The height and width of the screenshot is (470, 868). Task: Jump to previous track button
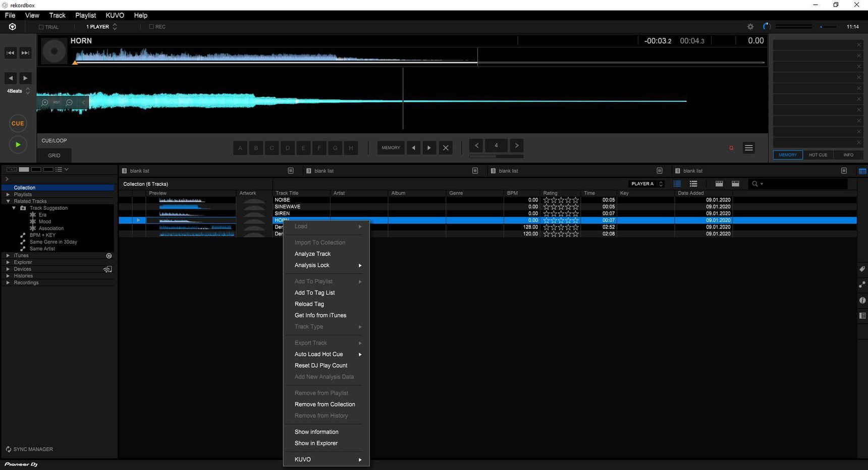[11, 52]
